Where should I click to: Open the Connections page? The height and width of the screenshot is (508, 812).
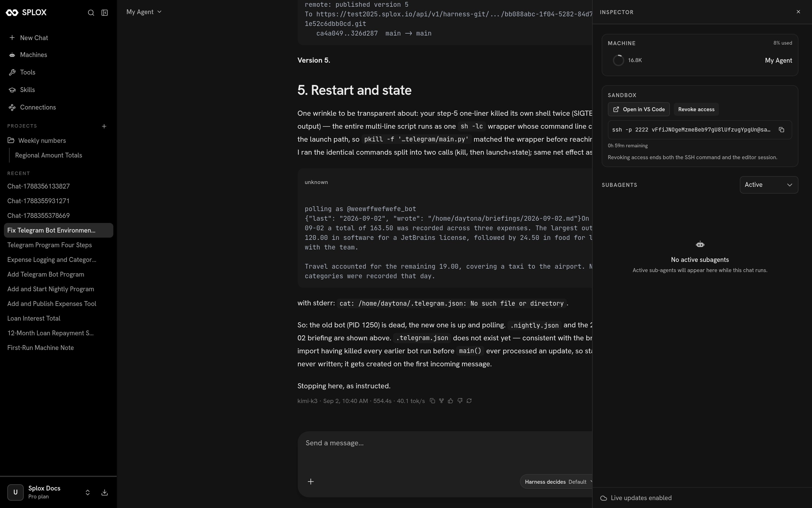(x=58, y=107)
